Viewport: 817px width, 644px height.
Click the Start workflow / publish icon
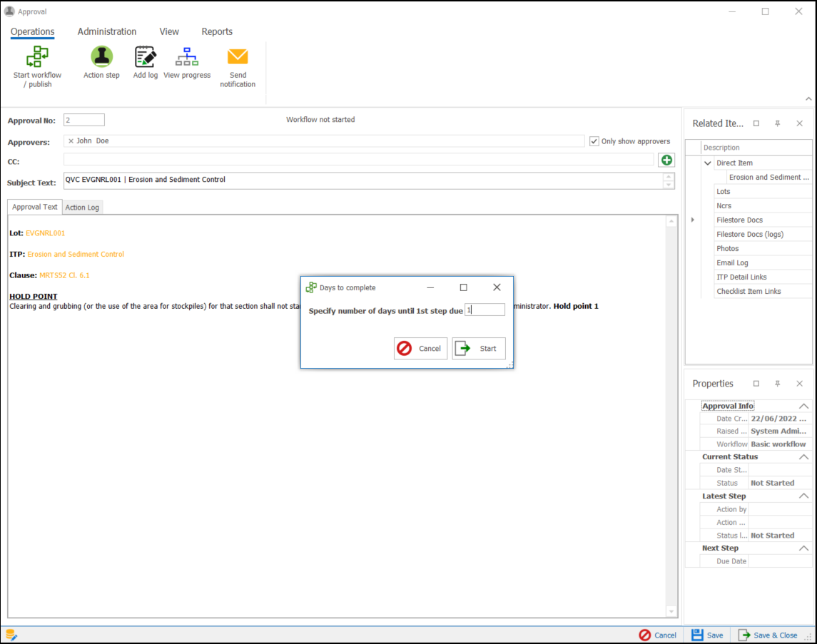[37, 57]
